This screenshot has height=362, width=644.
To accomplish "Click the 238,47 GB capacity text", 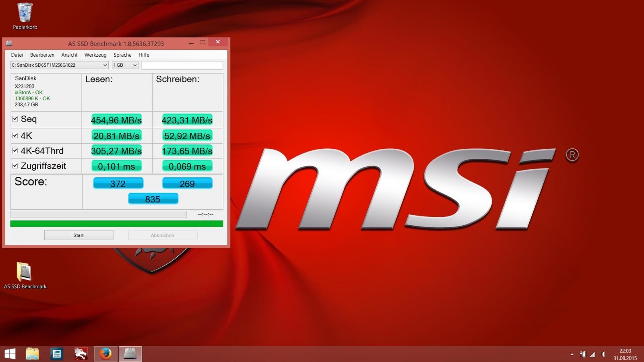I will (x=26, y=105).
